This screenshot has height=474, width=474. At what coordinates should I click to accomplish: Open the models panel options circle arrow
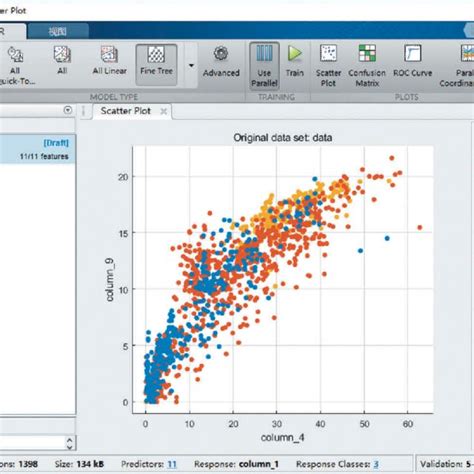[x=68, y=110]
